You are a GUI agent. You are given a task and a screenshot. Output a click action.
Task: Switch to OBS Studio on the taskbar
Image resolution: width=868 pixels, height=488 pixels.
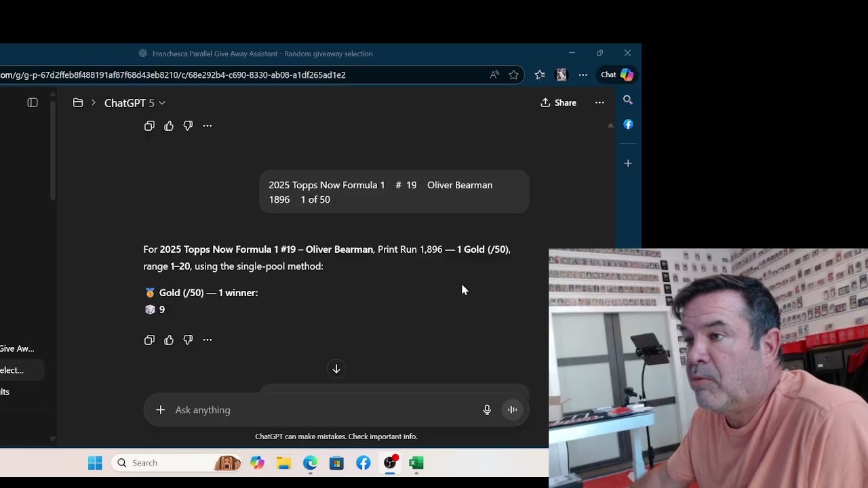tap(390, 463)
